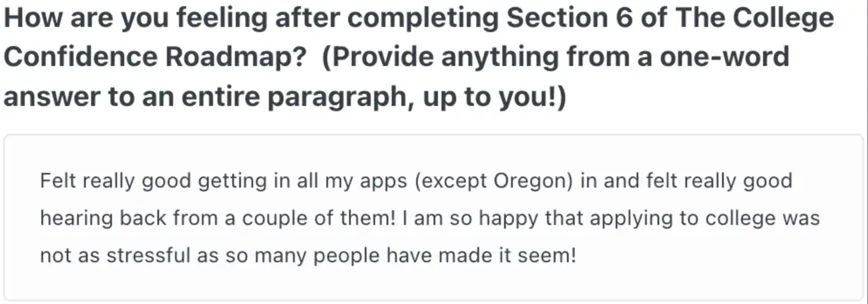Click "Confidence Roadmap?" in the heading
The height and width of the screenshot is (304, 868).
tap(155, 57)
